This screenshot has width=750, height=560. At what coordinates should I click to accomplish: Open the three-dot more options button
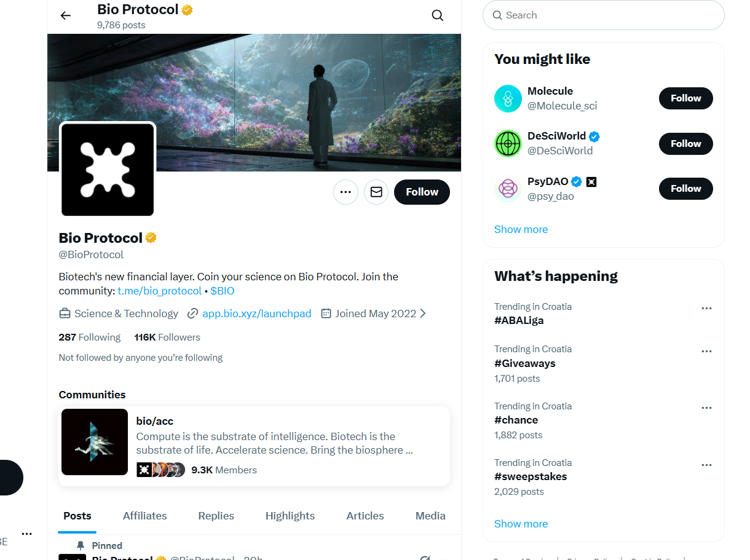345,192
